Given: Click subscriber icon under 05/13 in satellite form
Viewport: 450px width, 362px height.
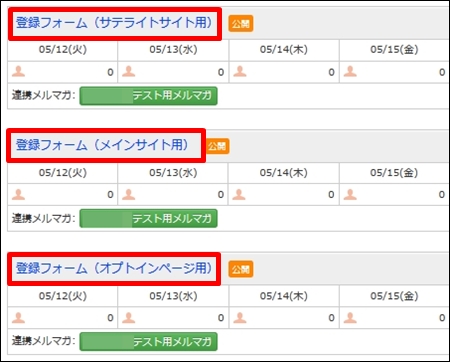Looking at the screenshot, I should point(128,71).
